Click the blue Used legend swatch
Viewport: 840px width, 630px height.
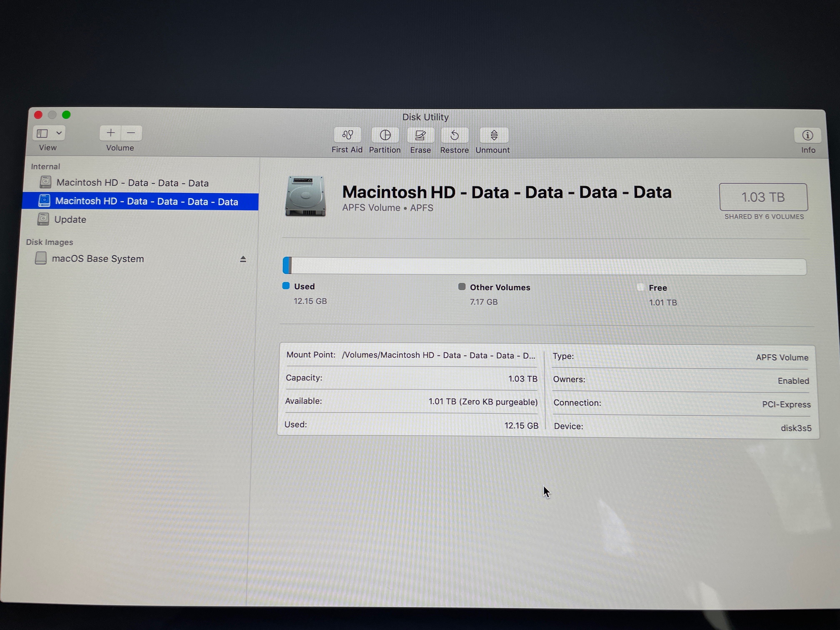[x=286, y=286]
